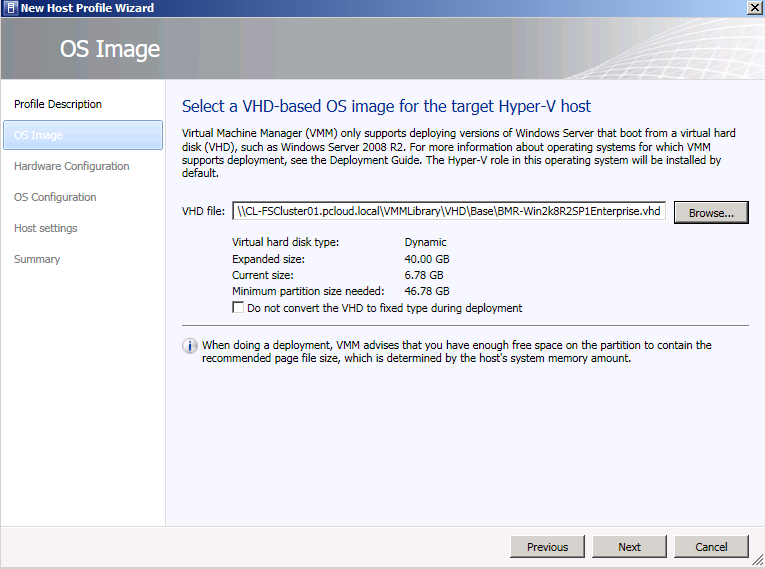765x569 pixels.
Task: Jump to the Summary step
Action: click(x=37, y=259)
